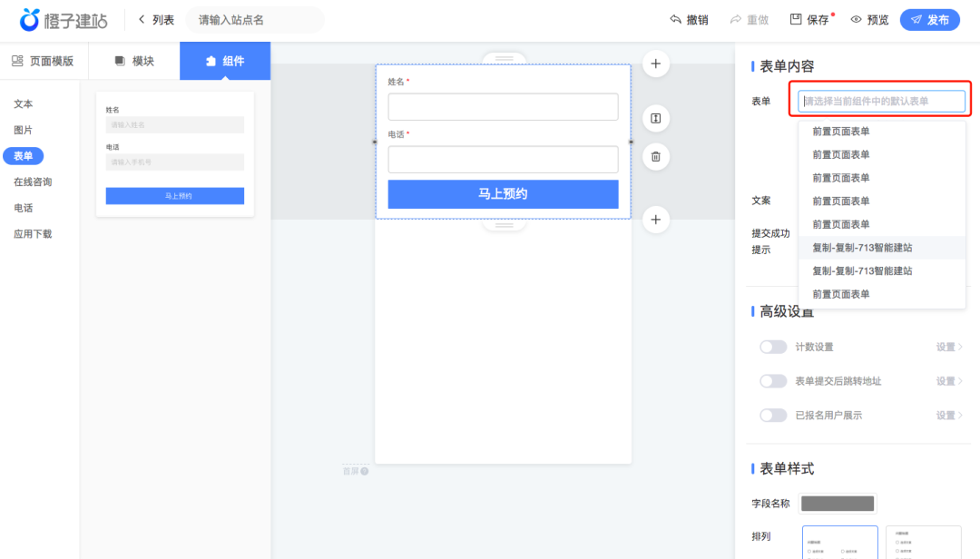Choose the 文本 component category
980x559 pixels.
point(23,103)
